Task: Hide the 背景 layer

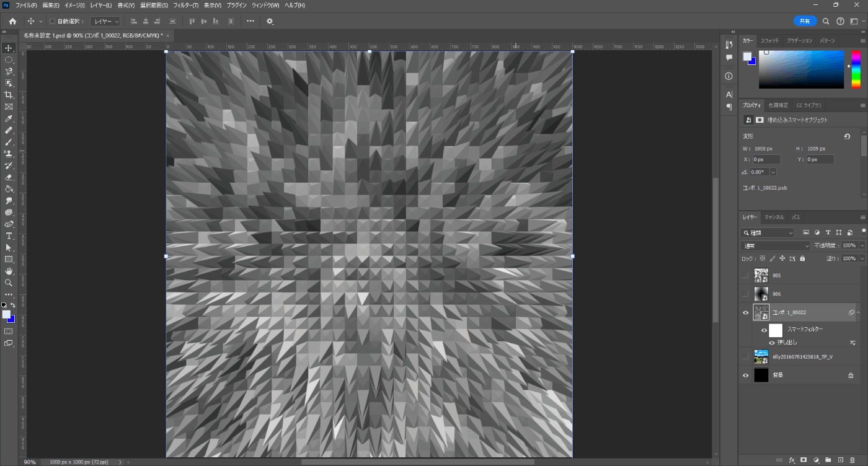Action: click(745, 375)
